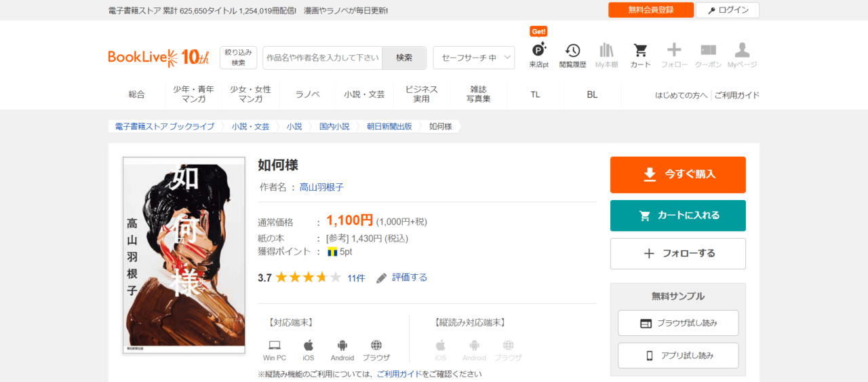Open the ブラウザ試し読み sample button
The image size is (868, 382).
(677, 323)
